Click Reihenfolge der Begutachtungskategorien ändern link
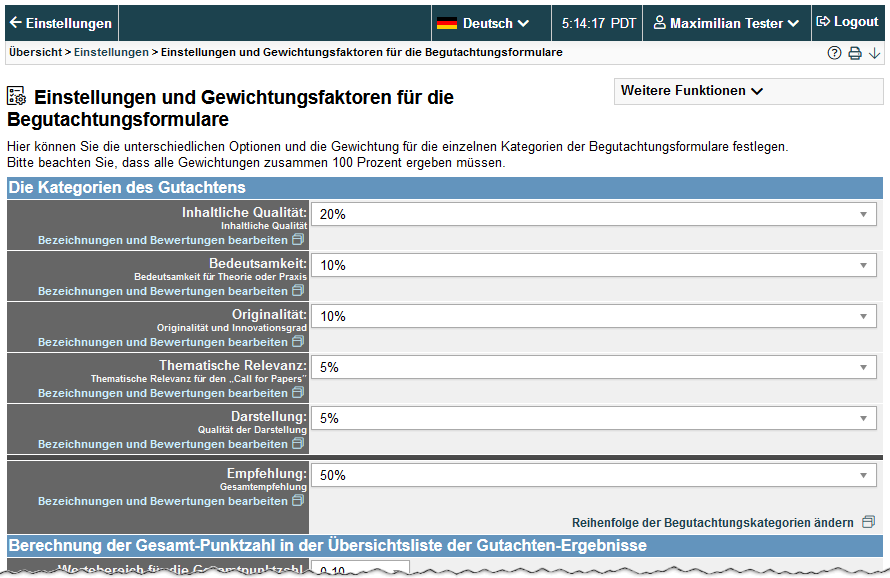The image size is (890, 578). (712, 522)
